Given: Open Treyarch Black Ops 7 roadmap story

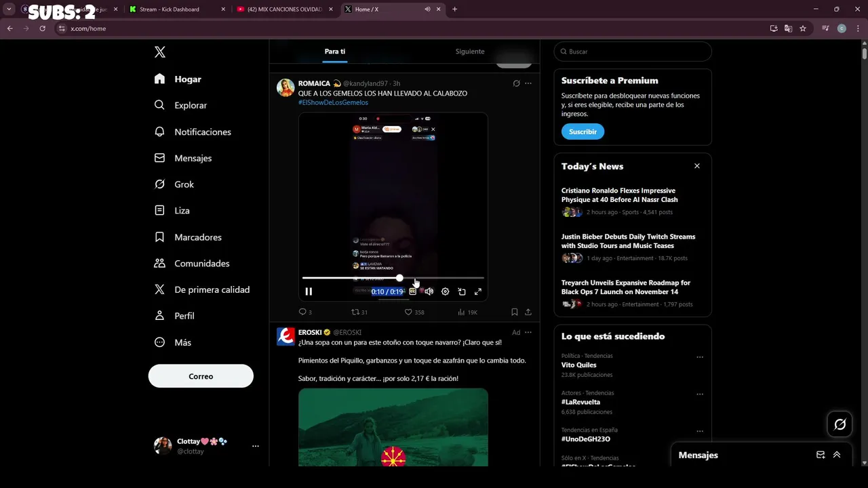Looking at the screenshot, I should pyautogui.click(x=626, y=287).
